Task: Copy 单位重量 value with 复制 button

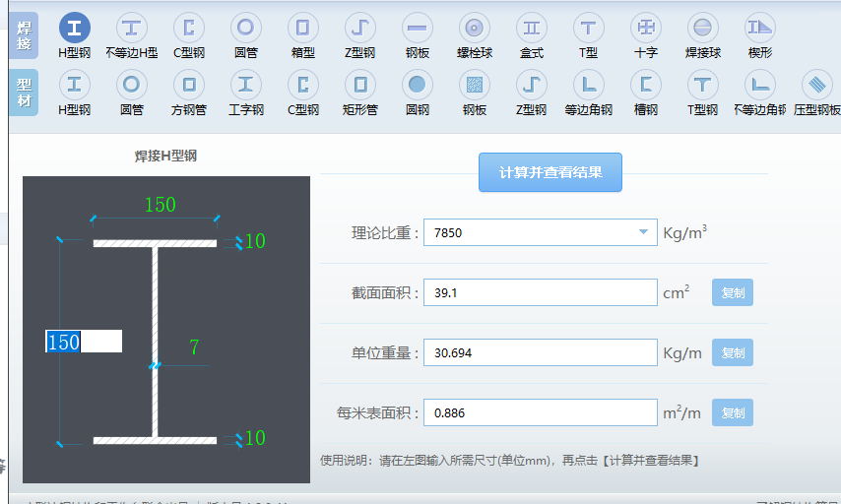Action: pyautogui.click(x=733, y=352)
